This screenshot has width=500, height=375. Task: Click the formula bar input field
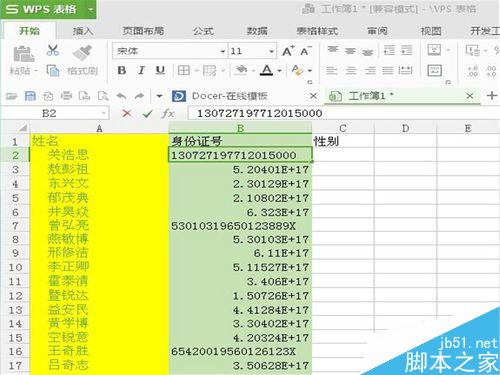tap(343, 113)
